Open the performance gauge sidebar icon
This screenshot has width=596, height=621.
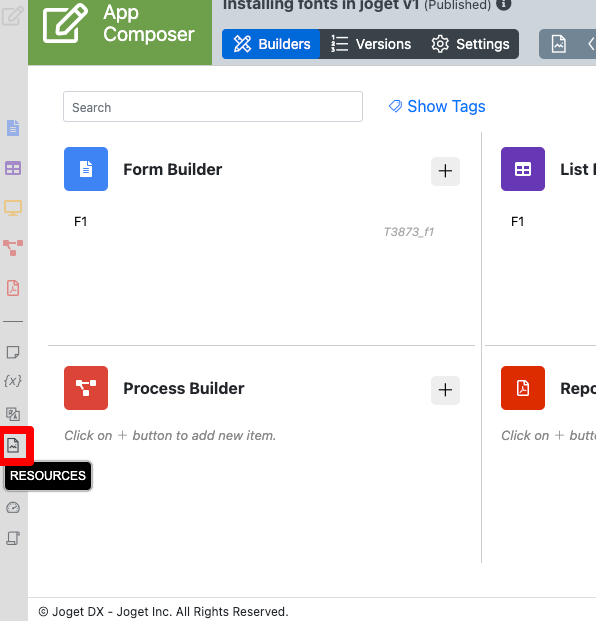[13, 508]
